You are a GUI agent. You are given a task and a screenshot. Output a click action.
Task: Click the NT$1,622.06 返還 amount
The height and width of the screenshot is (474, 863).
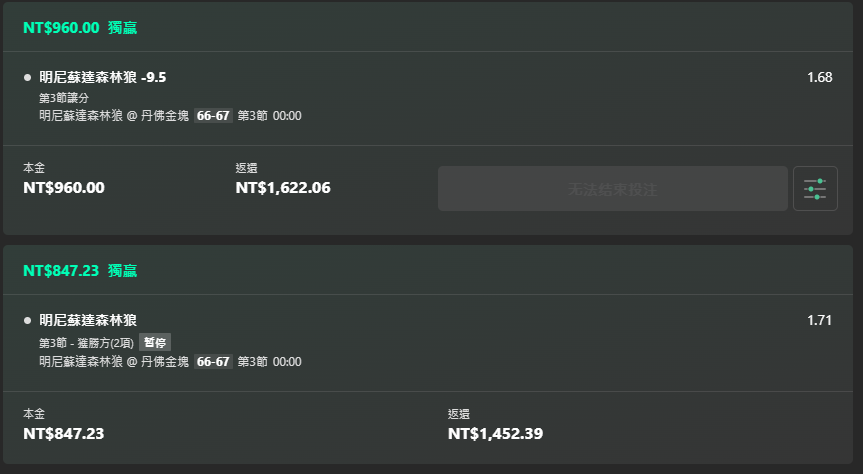[283, 188]
